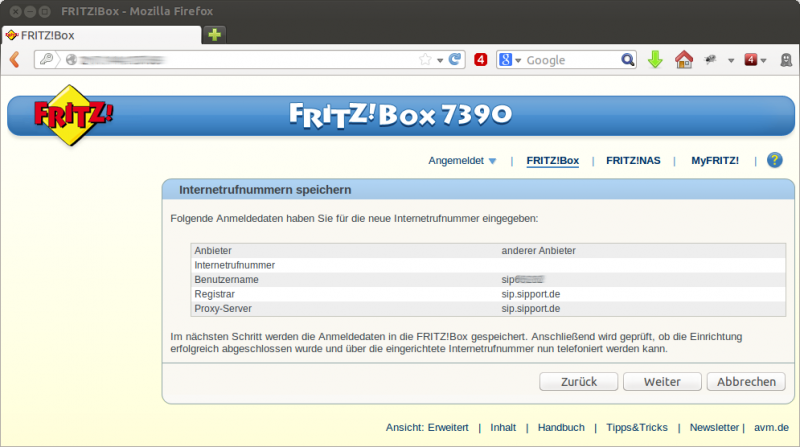The height and width of the screenshot is (447, 800).
Task: Open the MyFRITZ! section
Action: pos(715,161)
